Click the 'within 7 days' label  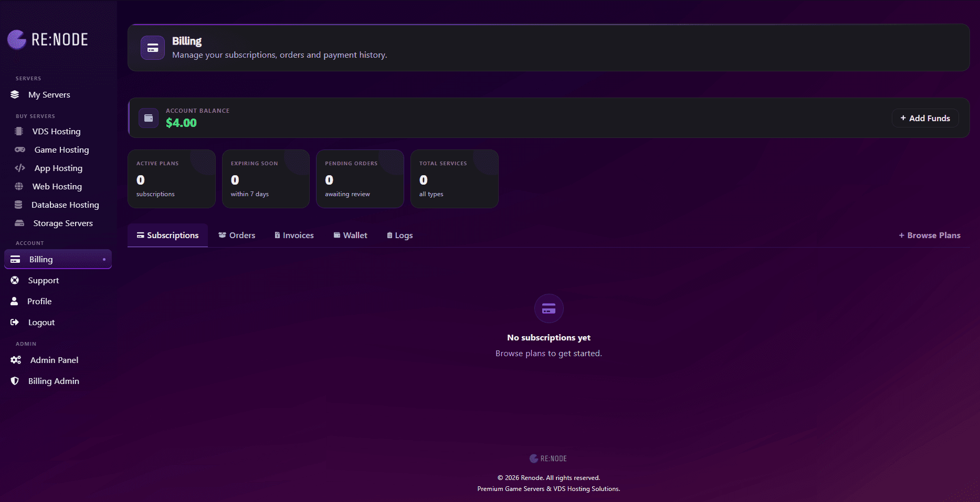[250, 194]
